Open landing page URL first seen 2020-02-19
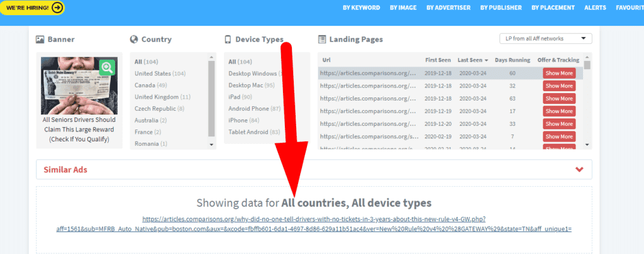The height and width of the screenshot is (254, 644). 370,136
